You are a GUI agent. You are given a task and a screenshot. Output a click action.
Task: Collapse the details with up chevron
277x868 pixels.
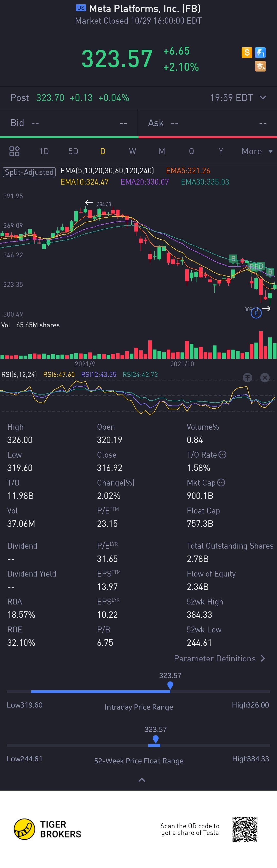coord(142,780)
